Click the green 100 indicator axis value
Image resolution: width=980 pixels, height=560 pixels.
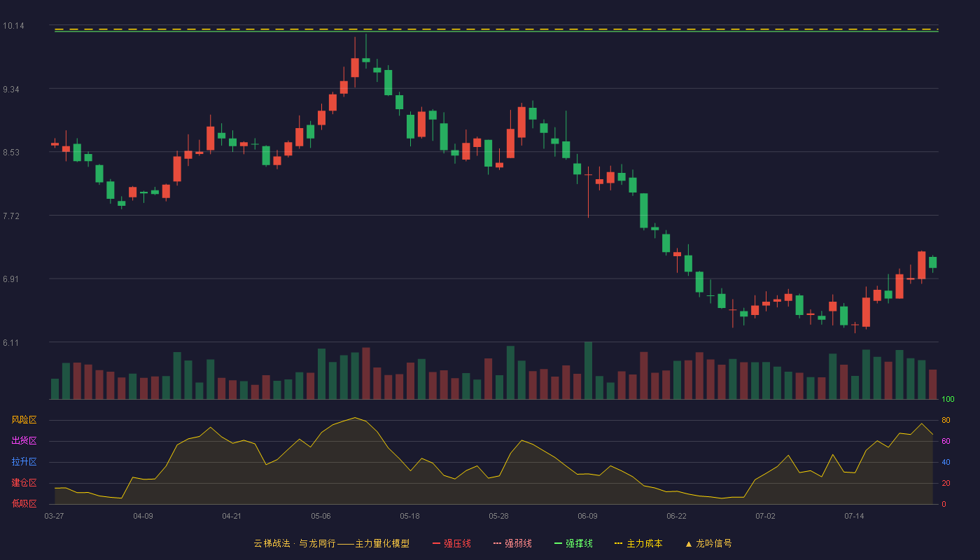pos(948,400)
